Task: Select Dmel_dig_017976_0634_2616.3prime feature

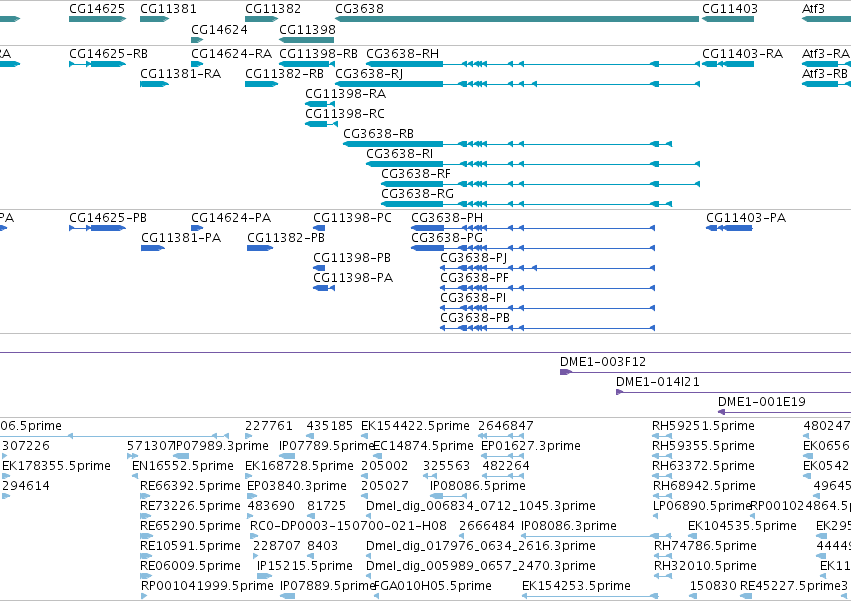Action: (481, 546)
